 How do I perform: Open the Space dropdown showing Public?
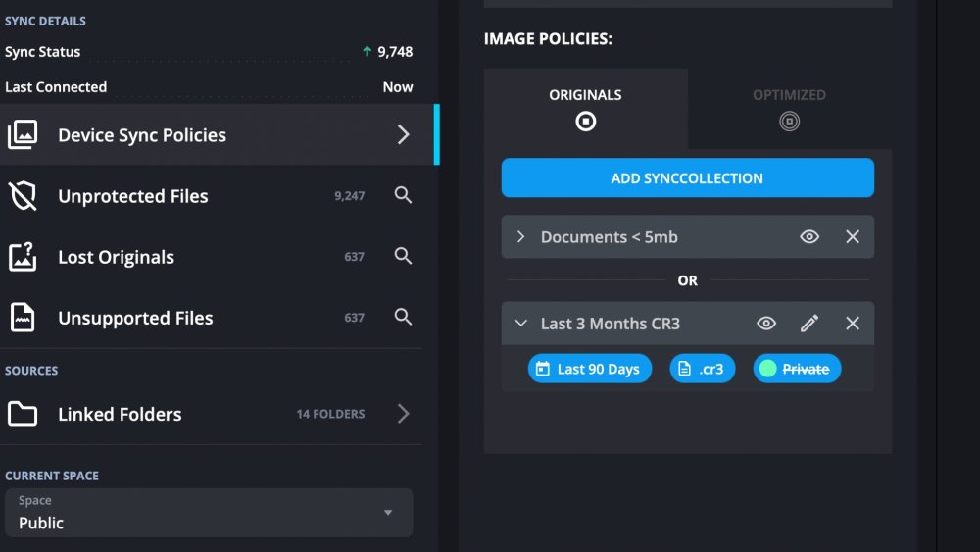[x=209, y=513]
